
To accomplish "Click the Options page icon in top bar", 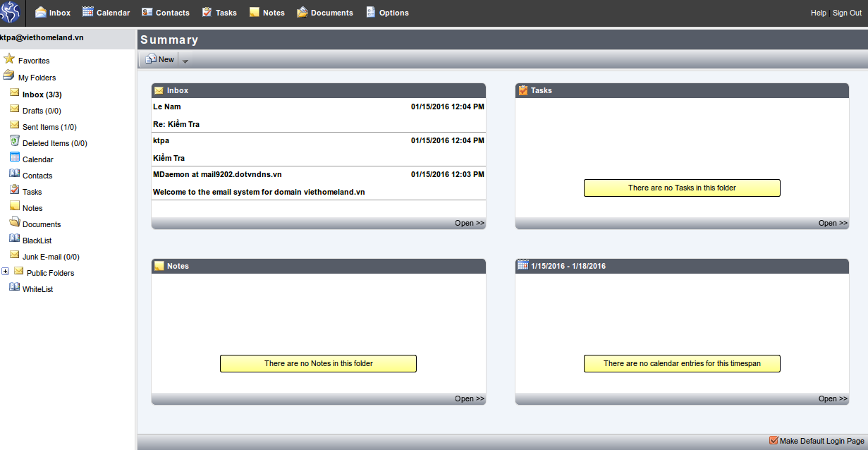I will click(371, 12).
